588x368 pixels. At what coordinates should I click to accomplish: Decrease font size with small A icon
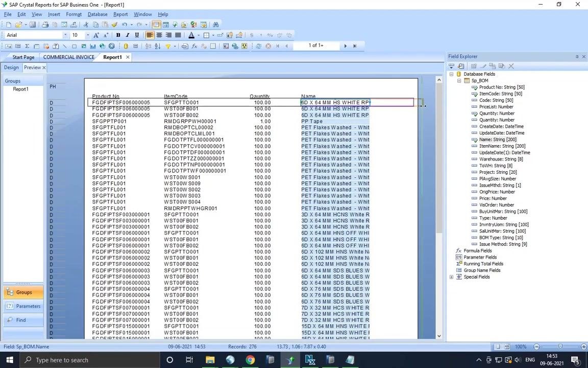(x=106, y=35)
